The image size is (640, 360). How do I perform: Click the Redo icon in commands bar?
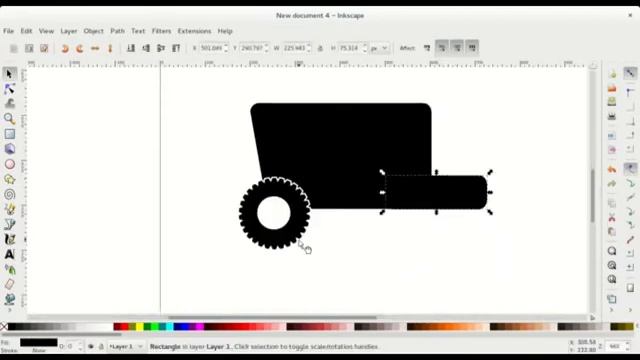tap(611, 184)
